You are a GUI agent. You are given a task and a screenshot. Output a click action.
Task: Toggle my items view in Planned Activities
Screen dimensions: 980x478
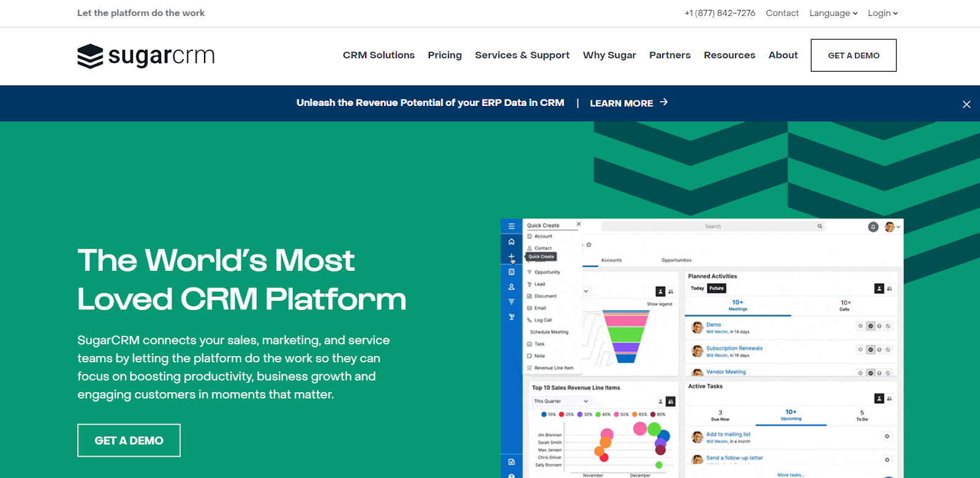[879, 288]
